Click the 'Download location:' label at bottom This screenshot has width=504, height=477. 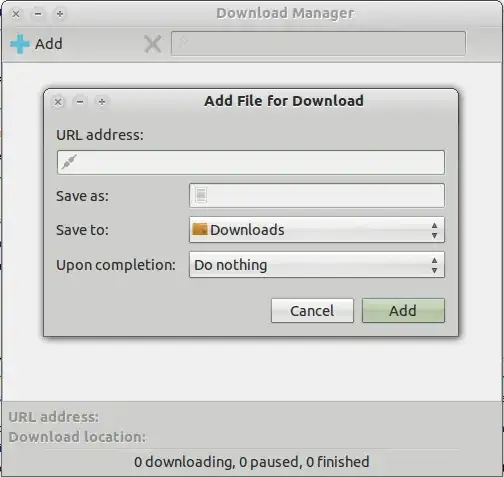coord(77,437)
